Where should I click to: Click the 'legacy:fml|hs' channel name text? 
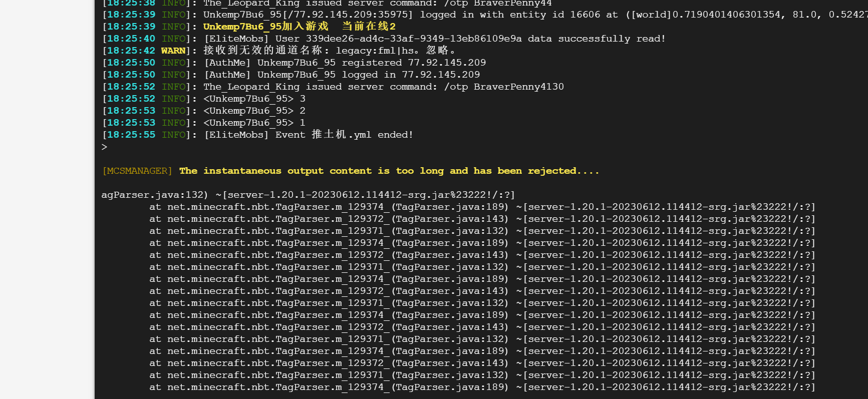click(375, 51)
